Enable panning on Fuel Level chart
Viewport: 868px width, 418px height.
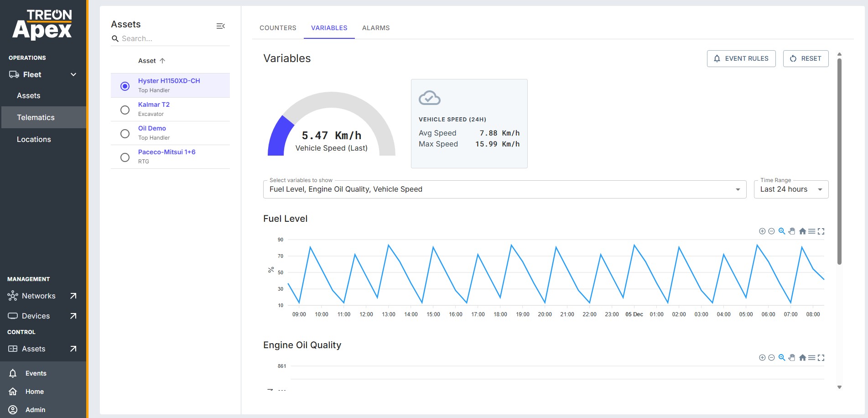[792, 231]
